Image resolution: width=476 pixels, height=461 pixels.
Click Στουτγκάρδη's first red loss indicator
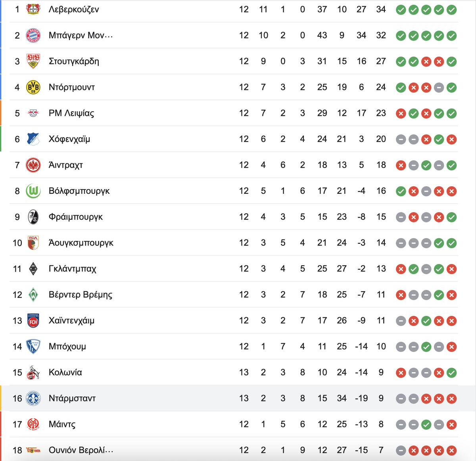coord(426,61)
